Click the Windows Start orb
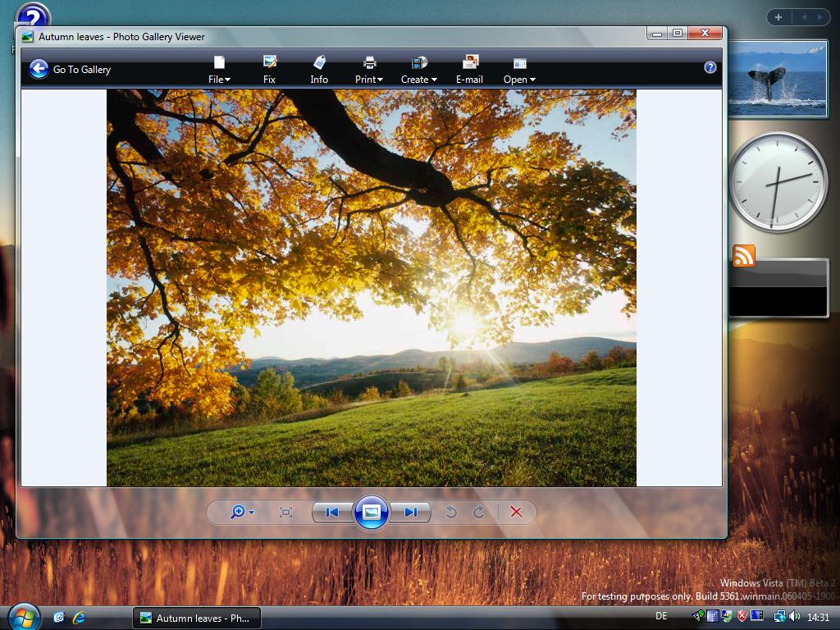 point(23,616)
